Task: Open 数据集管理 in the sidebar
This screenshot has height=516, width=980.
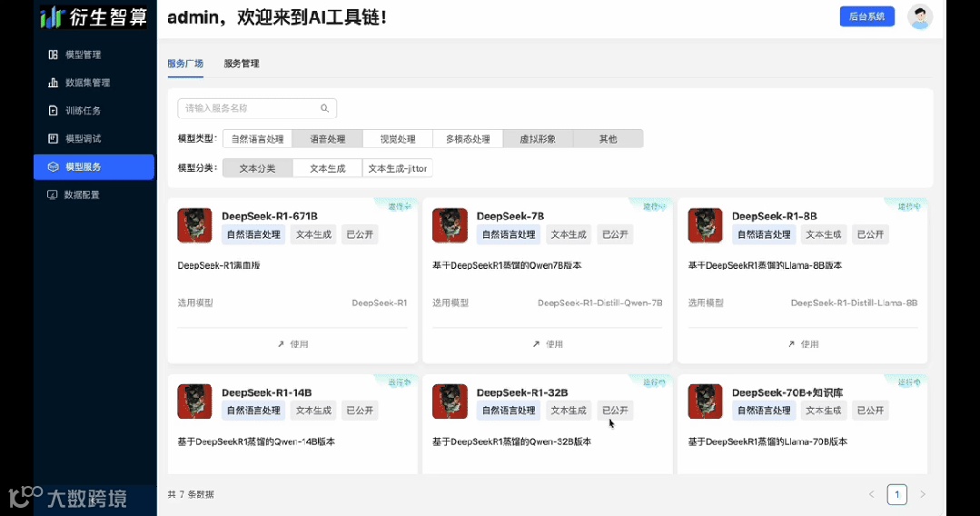Action: point(94,83)
